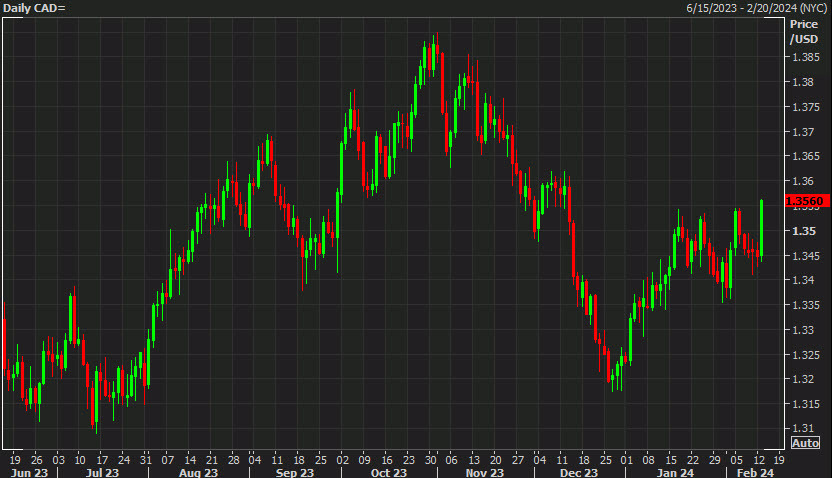This screenshot has height=478, width=832.
Task: Click the 1.38 price axis label
Action: coord(803,82)
